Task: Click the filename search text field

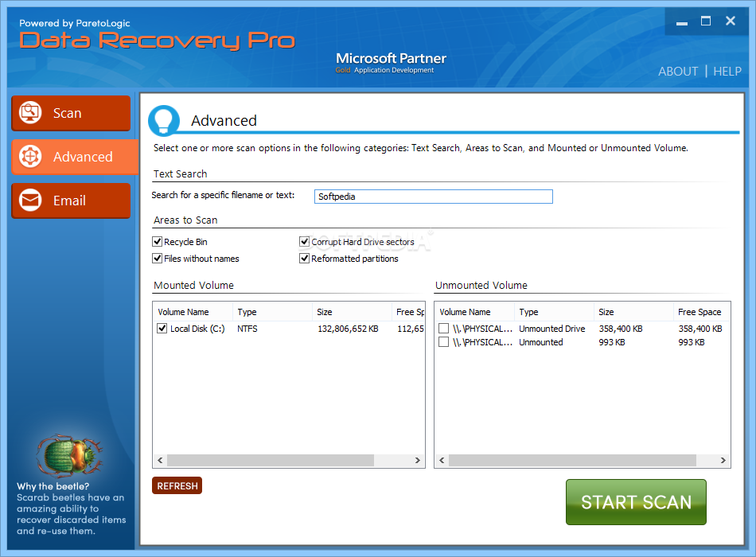Action: pyautogui.click(x=434, y=197)
